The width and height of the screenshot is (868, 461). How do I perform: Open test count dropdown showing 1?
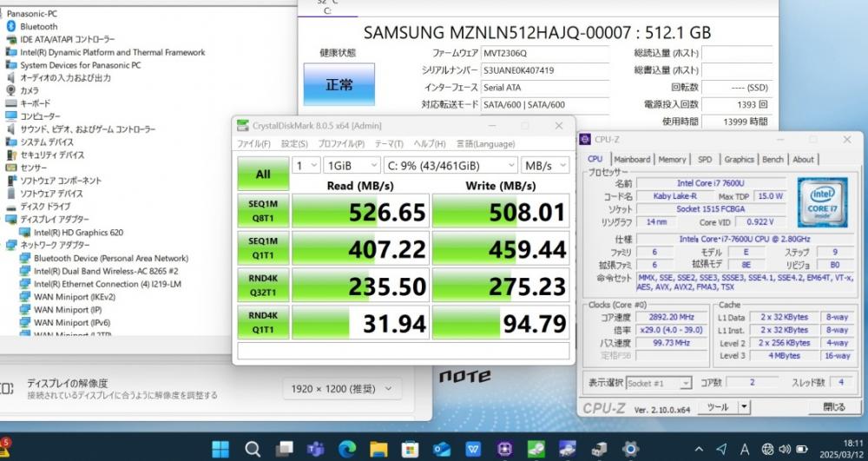306,165
